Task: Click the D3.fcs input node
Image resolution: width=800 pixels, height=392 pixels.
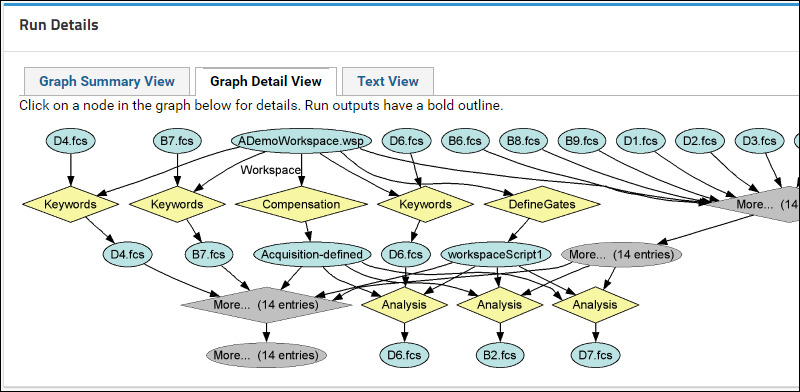Action: point(759,141)
